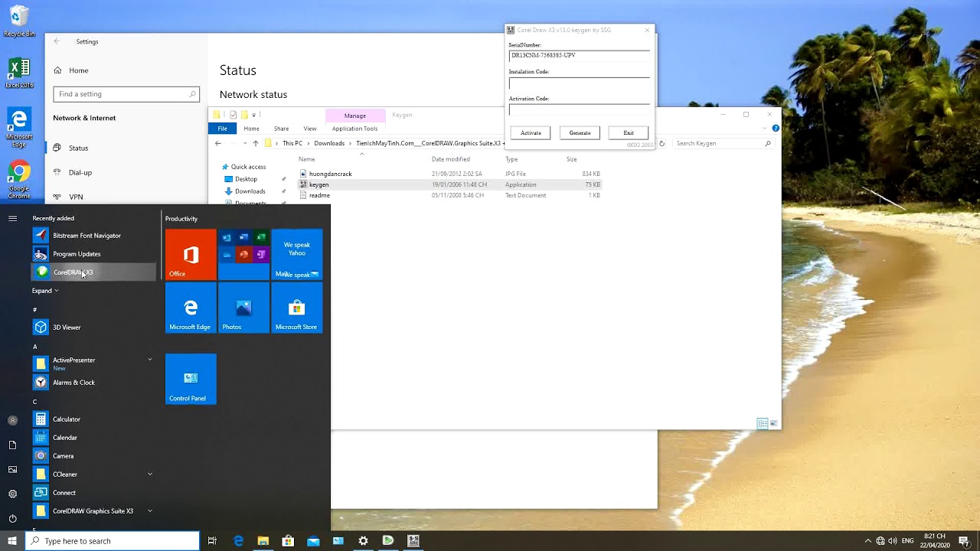The height and width of the screenshot is (551, 980).
Task: Open the Quick Access Toolbar dropdown in Explorer
Action: point(253,115)
